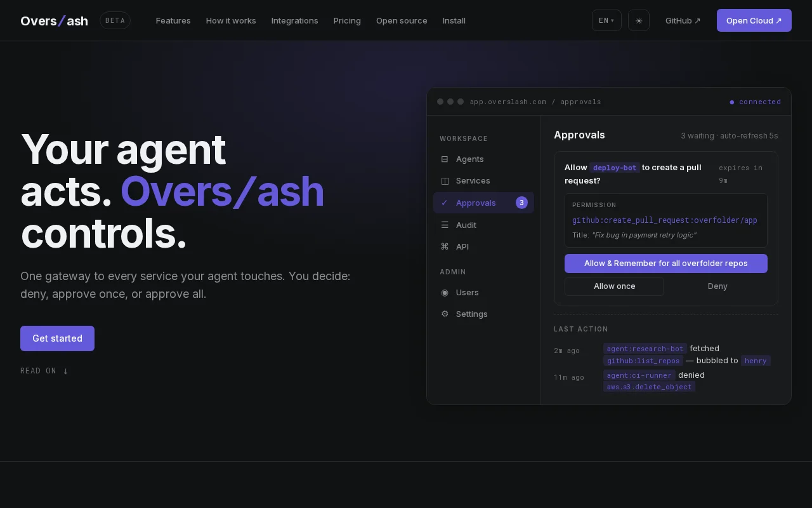This screenshot has width=812, height=508.
Task: Click the Approvals panel heading
Action: tap(579, 135)
